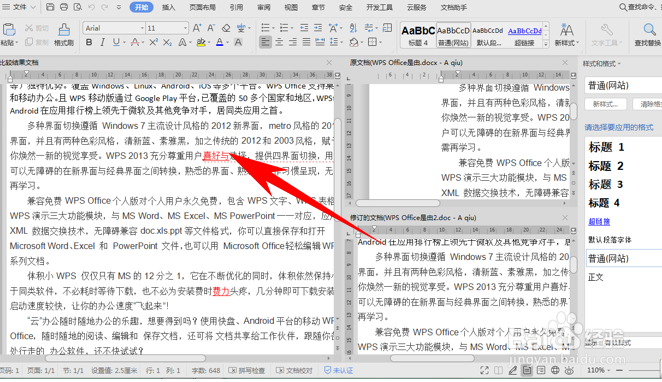
Task: Click the 未认证 link in status bar
Action: (339, 371)
